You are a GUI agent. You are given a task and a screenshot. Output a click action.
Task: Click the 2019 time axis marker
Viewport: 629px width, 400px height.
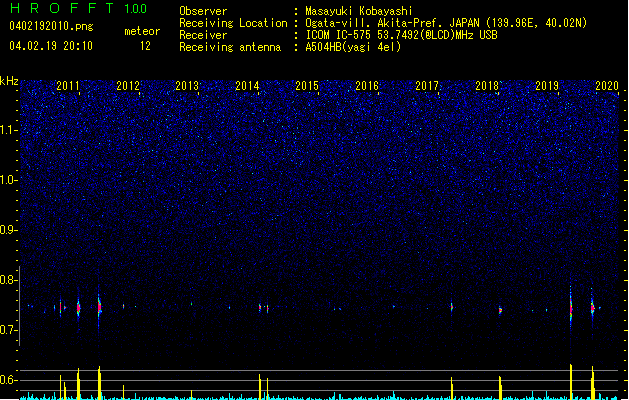(x=547, y=85)
